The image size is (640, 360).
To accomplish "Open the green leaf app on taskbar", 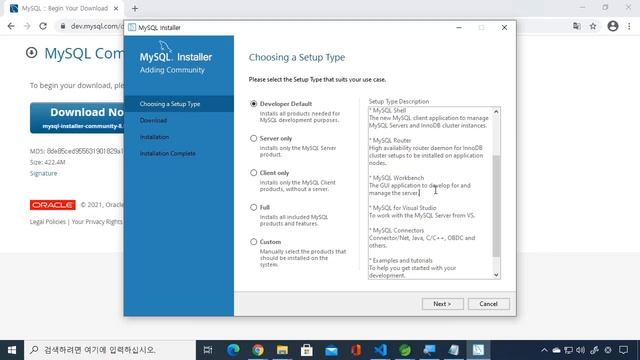I will 404,350.
